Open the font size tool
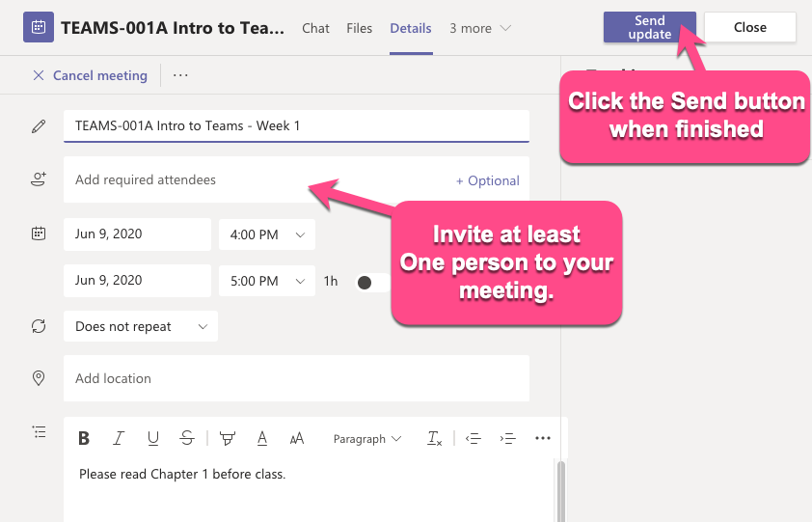This screenshot has height=522, width=812. click(297, 439)
